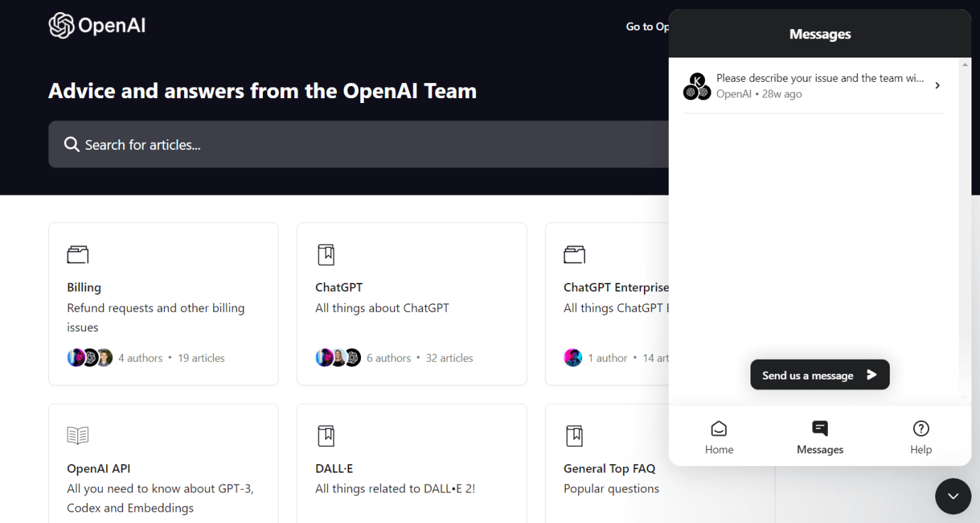Open conversation using the right chevron arrow
The width and height of the screenshot is (980, 523).
pyautogui.click(x=937, y=85)
